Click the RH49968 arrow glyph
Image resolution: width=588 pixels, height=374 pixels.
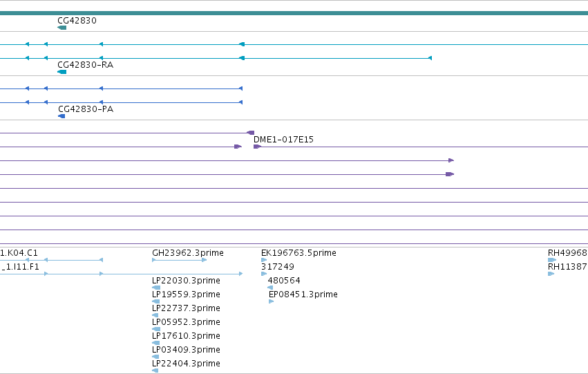pyautogui.click(x=552, y=260)
